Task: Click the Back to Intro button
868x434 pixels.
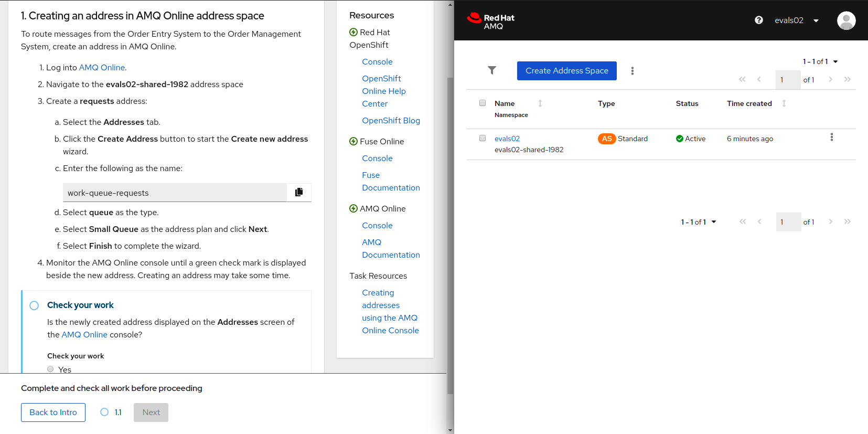Action: coord(53,412)
